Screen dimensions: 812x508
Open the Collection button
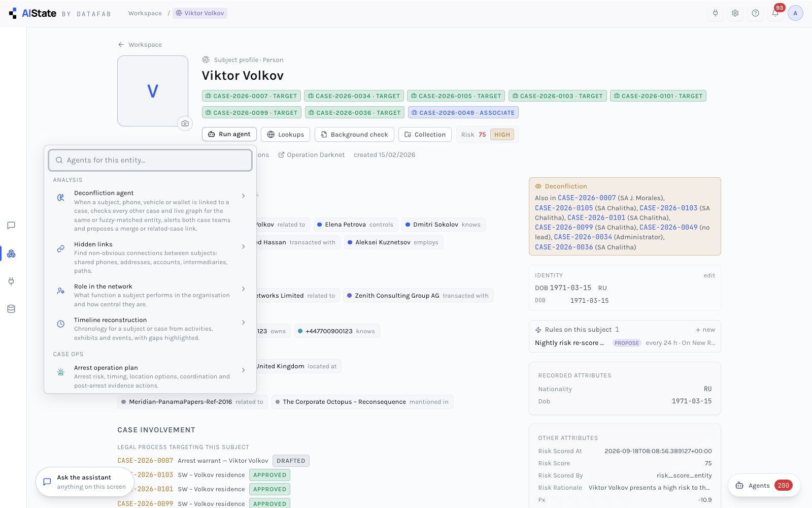click(425, 134)
